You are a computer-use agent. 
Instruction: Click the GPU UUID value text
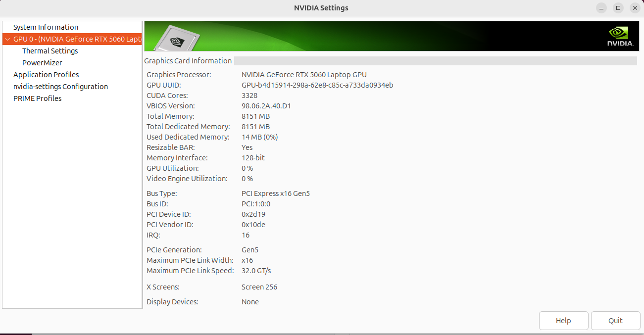point(317,85)
